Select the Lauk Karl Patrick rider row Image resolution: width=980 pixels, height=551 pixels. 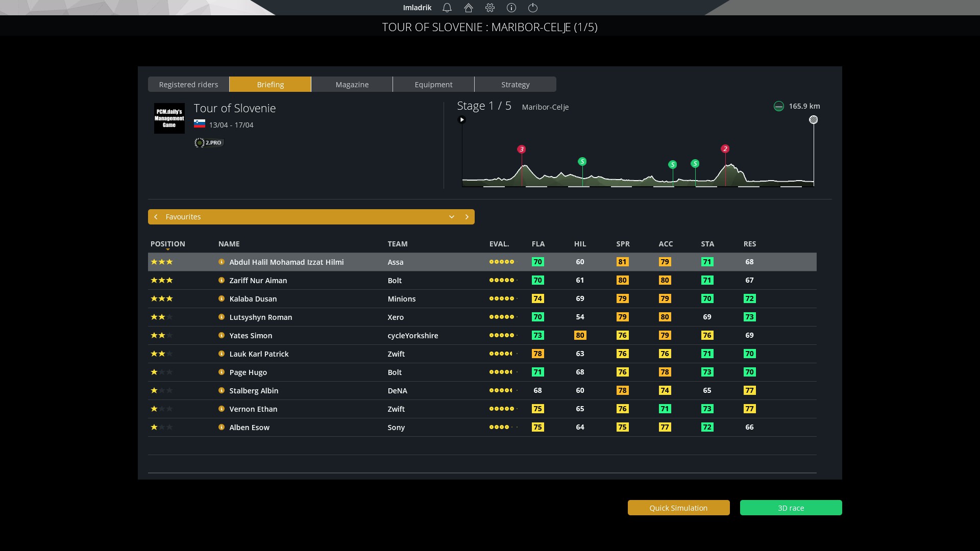259,354
